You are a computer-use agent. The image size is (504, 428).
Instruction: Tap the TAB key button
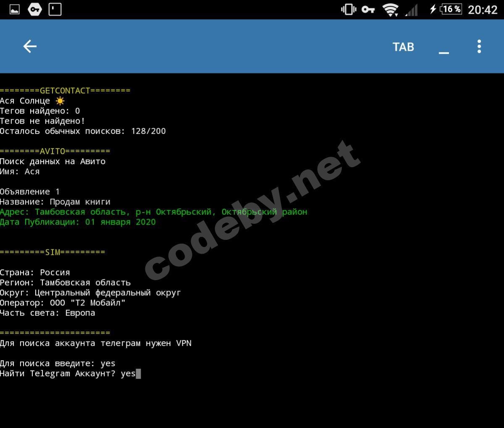coord(403,47)
